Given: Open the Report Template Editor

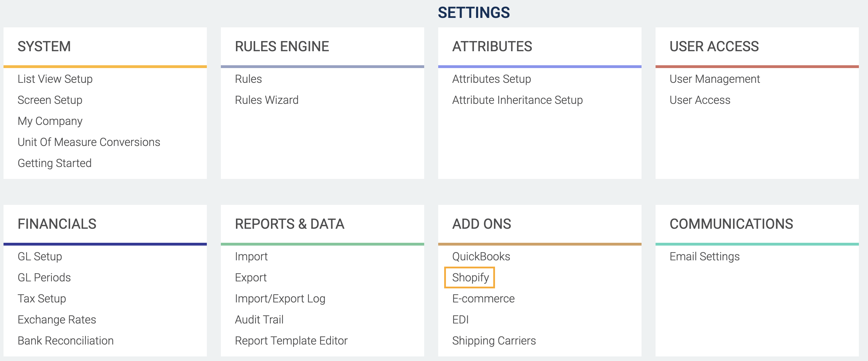Looking at the screenshot, I should click(x=291, y=341).
